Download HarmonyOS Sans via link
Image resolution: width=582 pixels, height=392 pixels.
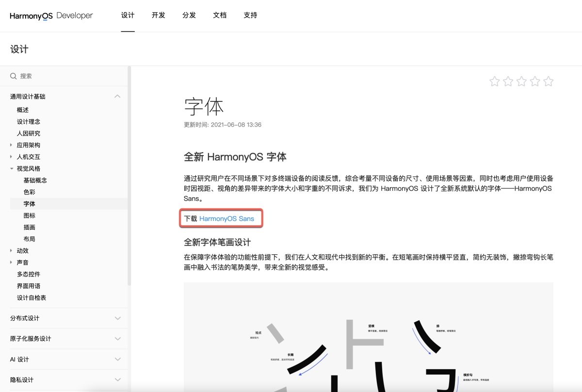[x=226, y=219]
